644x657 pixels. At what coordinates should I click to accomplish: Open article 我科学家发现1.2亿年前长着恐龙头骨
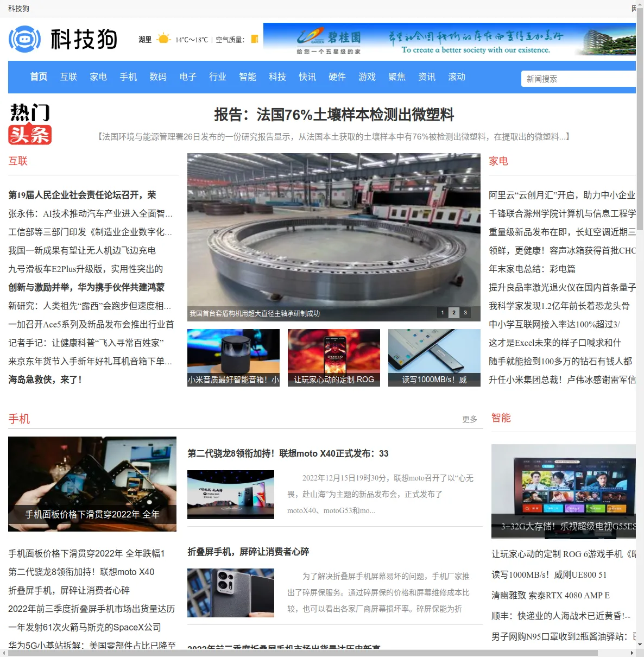point(559,306)
